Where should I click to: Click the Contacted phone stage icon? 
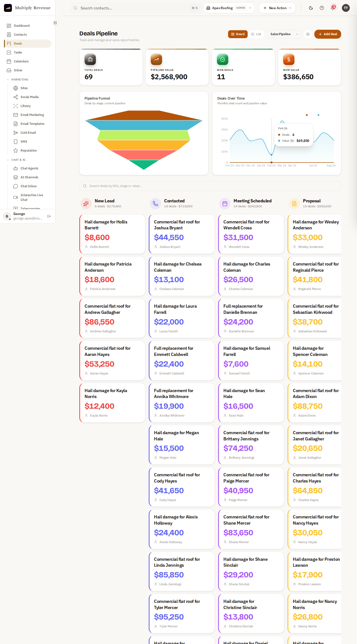155,204
